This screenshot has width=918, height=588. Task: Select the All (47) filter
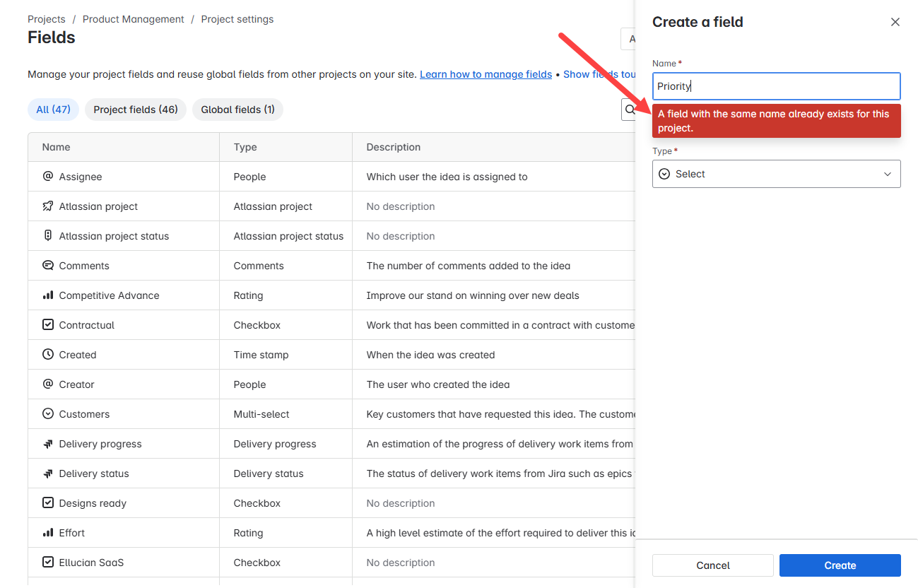coord(54,110)
